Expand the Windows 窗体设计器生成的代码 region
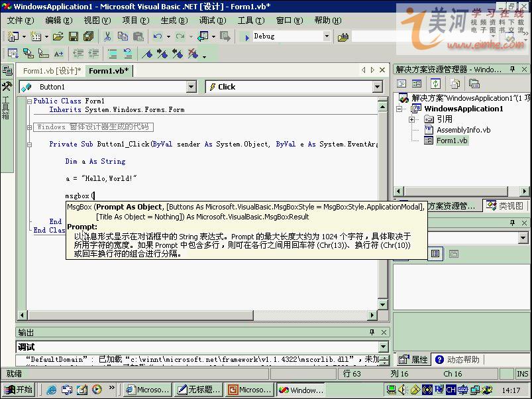Viewport: 532px width, 399px height. [30, 127]
